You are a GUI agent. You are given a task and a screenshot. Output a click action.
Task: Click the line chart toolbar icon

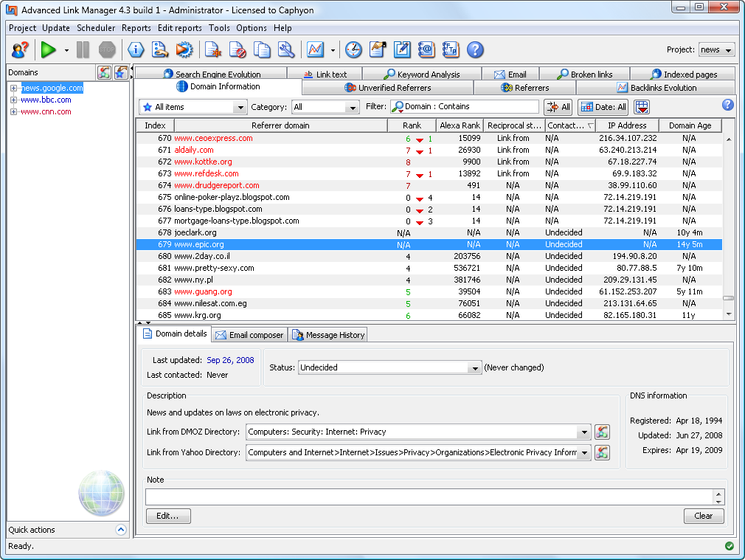coord(315,49)
